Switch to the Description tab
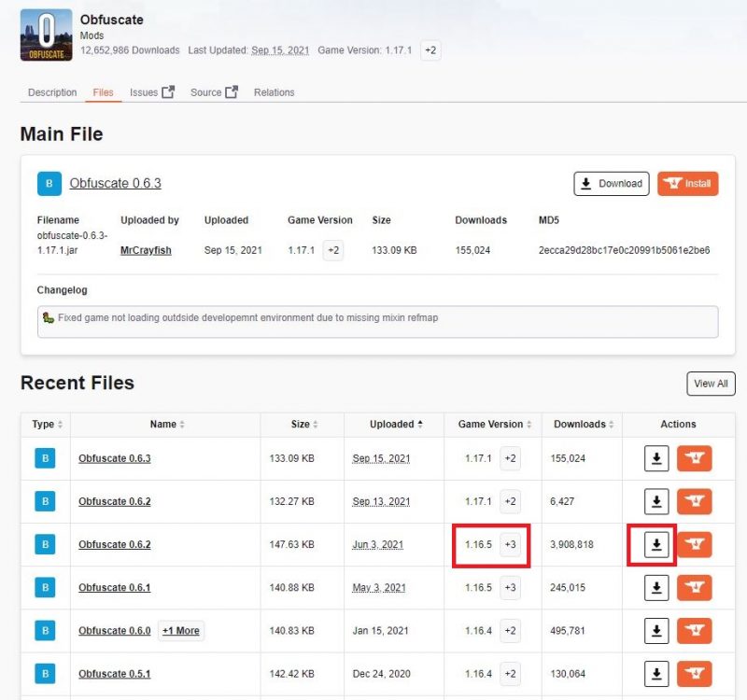Screen dimensions: 747x700 tap(52, 92)
